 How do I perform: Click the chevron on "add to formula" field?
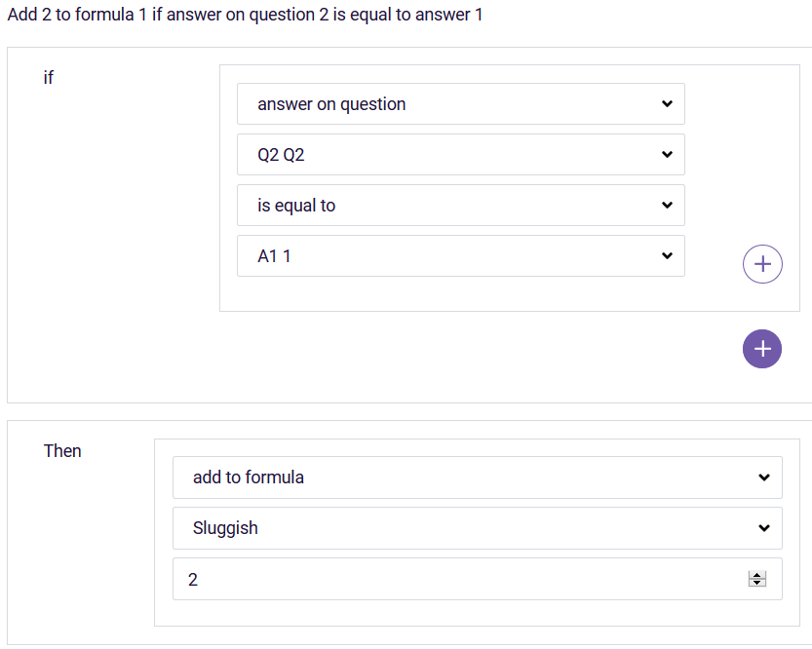pos(763,477)
